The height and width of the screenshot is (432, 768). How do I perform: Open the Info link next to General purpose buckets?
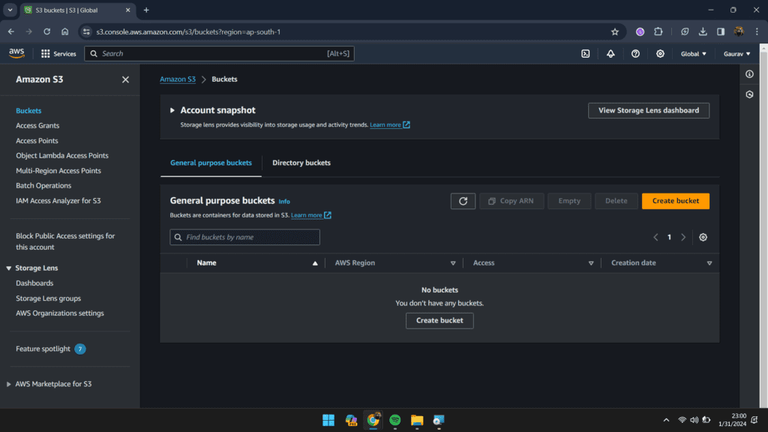click(x=284, y=201)
